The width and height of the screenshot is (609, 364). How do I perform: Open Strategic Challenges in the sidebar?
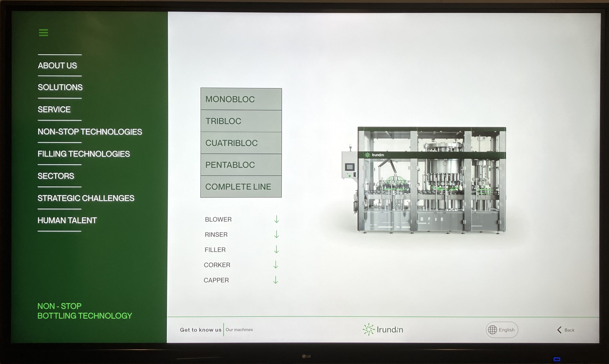click(x=86, y=198)
